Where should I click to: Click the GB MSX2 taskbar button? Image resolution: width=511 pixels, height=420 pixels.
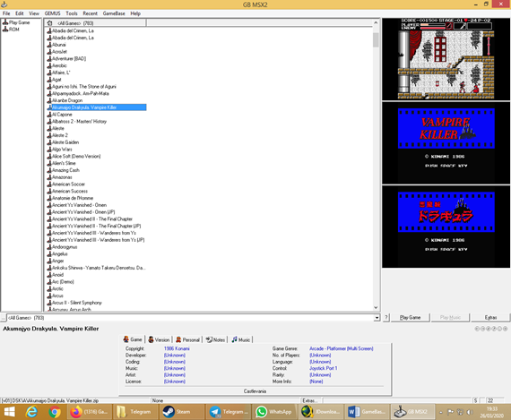click(412, 412)
